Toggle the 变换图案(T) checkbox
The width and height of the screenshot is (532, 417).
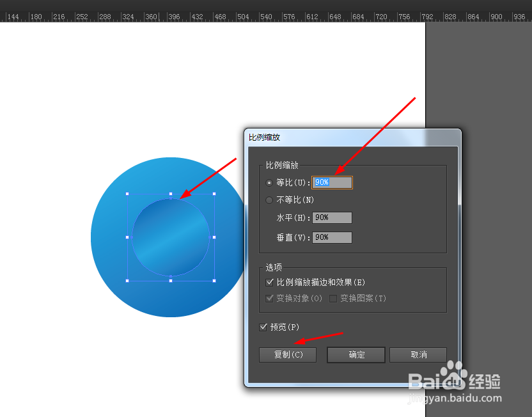(x=333, y=298)
